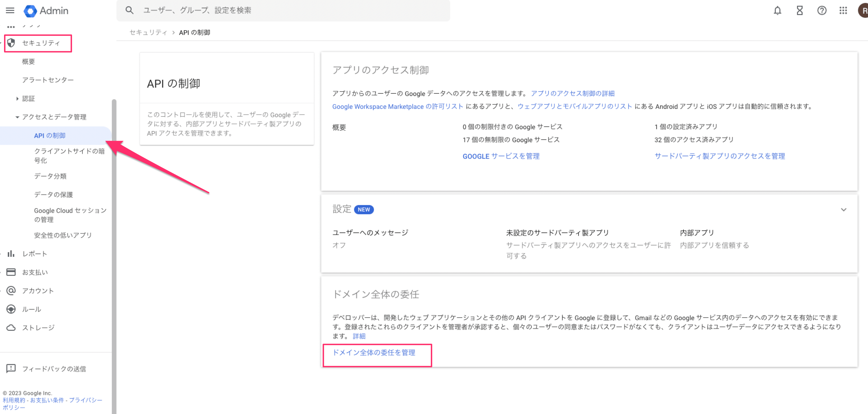
Task: Open Google Cloud セッションの管理
Action: [70, 215]
